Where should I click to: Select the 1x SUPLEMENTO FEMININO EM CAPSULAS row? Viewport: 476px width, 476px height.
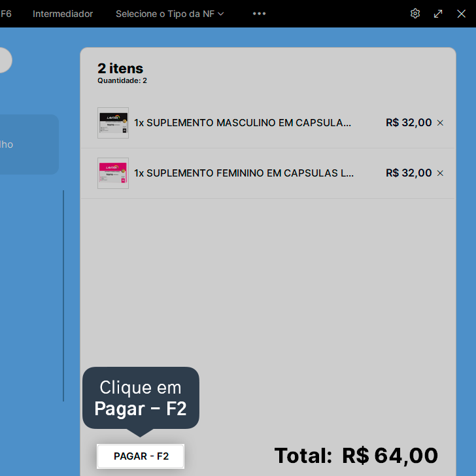pos(267,173)
